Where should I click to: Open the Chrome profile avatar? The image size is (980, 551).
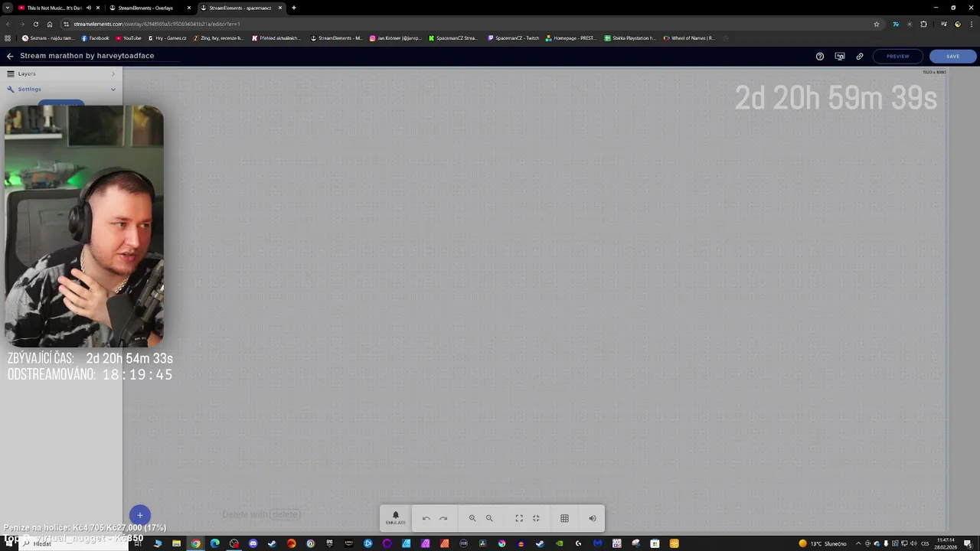pyautogui.click(x=958, y=24)
